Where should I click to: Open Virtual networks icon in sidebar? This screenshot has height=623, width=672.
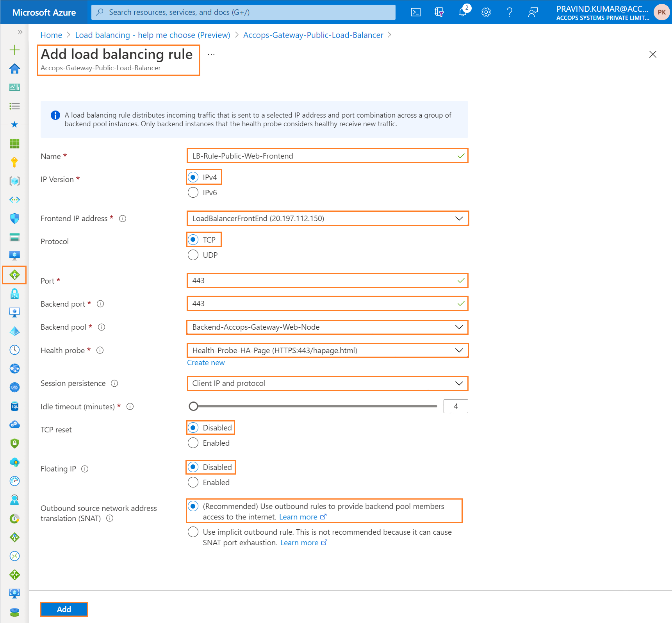tap(14, 200)
